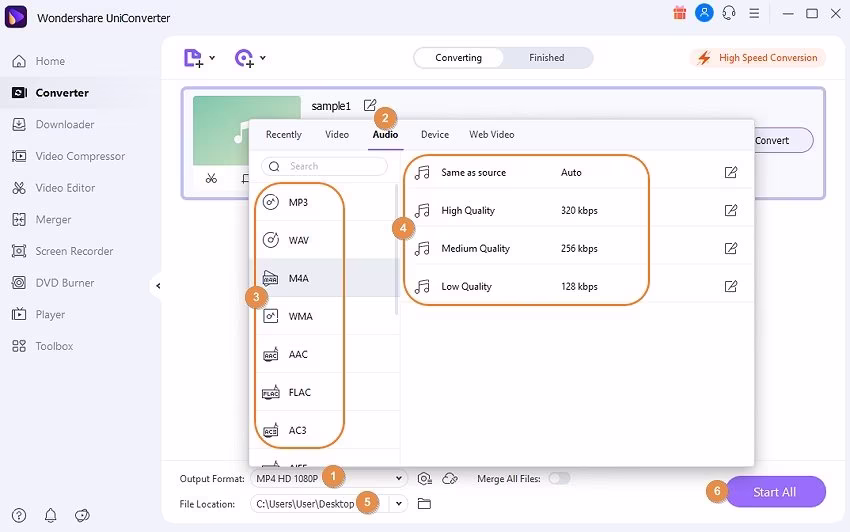Open the output settings gear icon
850x532 pixels.
424,479
